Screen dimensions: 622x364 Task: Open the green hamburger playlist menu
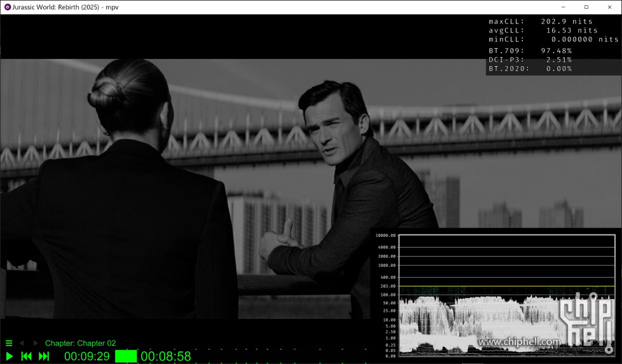[x=9, y=343]
